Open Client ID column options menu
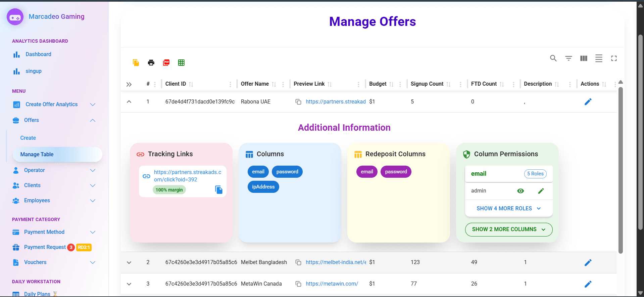This screenshot has width=644, height=297. pos(230,84)
